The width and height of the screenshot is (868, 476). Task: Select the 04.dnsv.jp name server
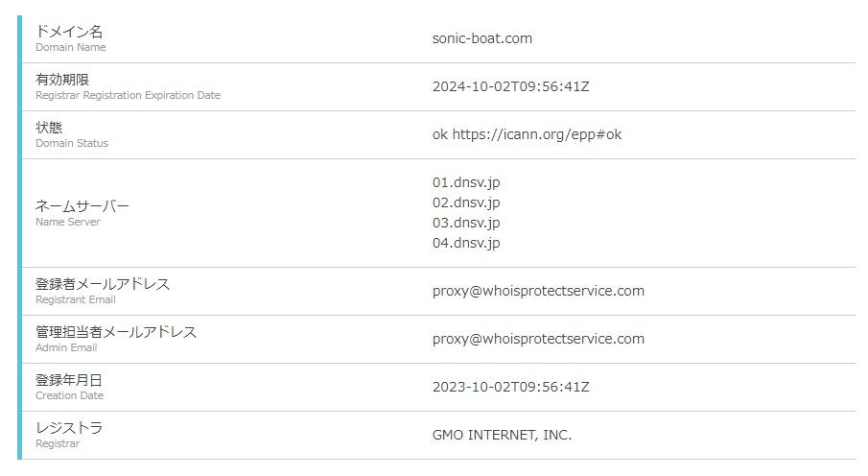pyautogui.click(x=466, y=243)
